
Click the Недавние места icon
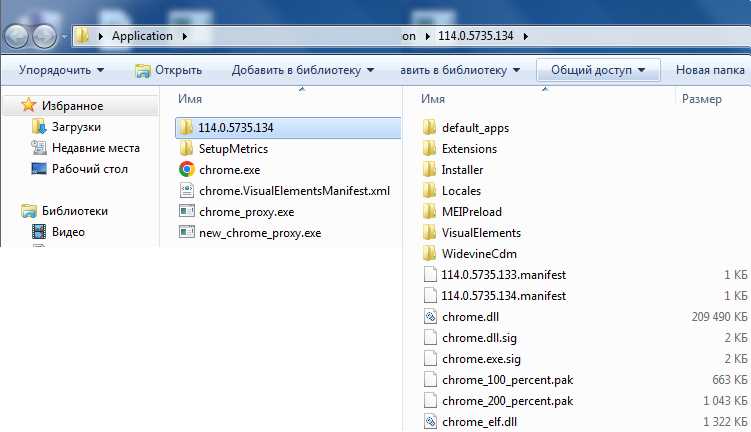coord(39,148)
